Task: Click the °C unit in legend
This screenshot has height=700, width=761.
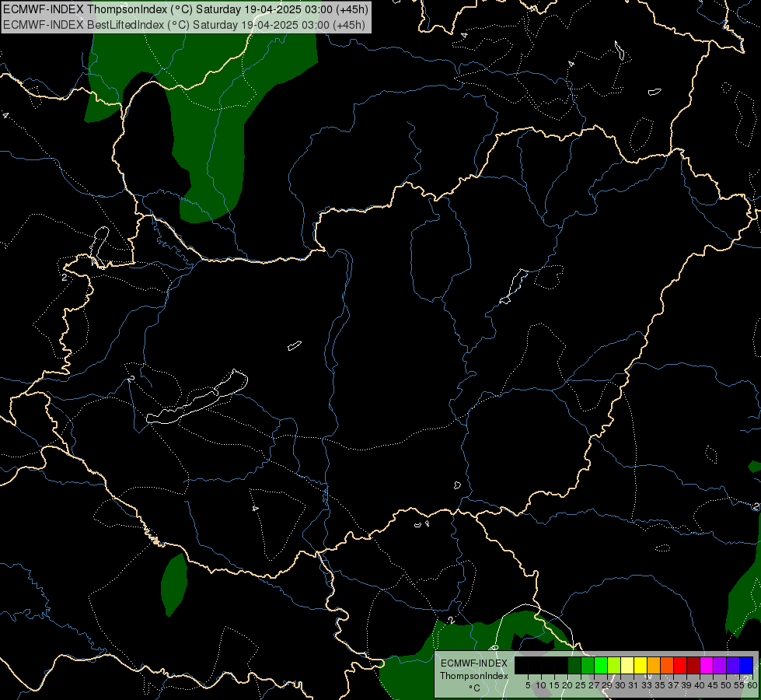Action: point(474,688)
